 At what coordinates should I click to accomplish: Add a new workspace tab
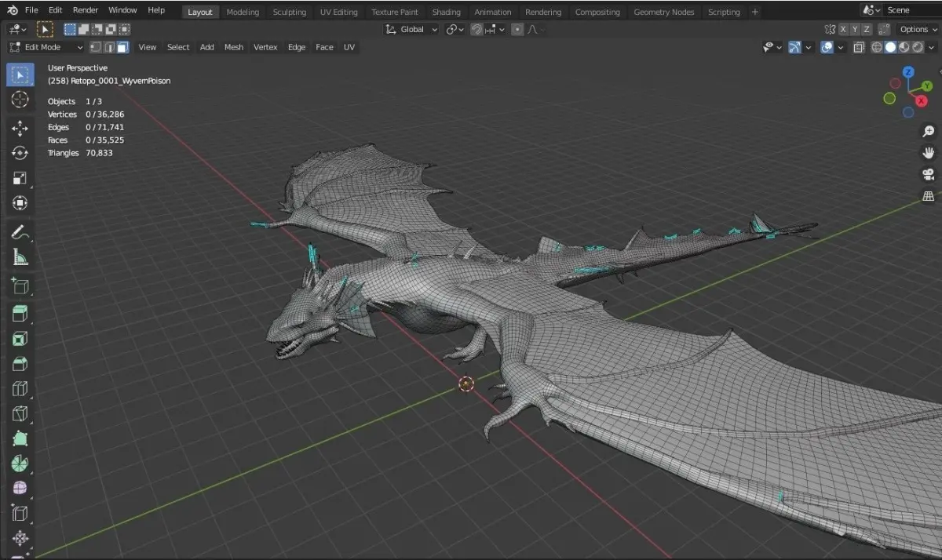point(754,12)
